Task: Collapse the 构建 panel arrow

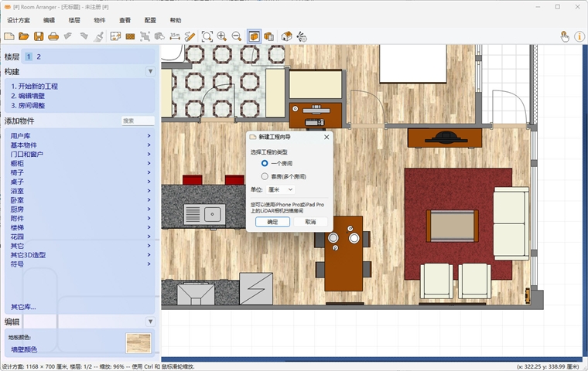Action: 150,71
